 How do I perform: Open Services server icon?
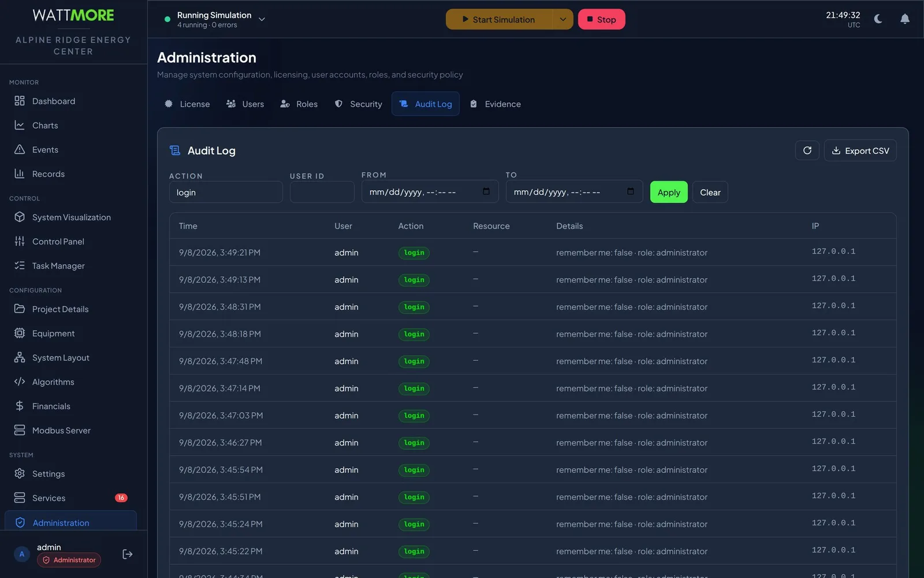(20, 498)
